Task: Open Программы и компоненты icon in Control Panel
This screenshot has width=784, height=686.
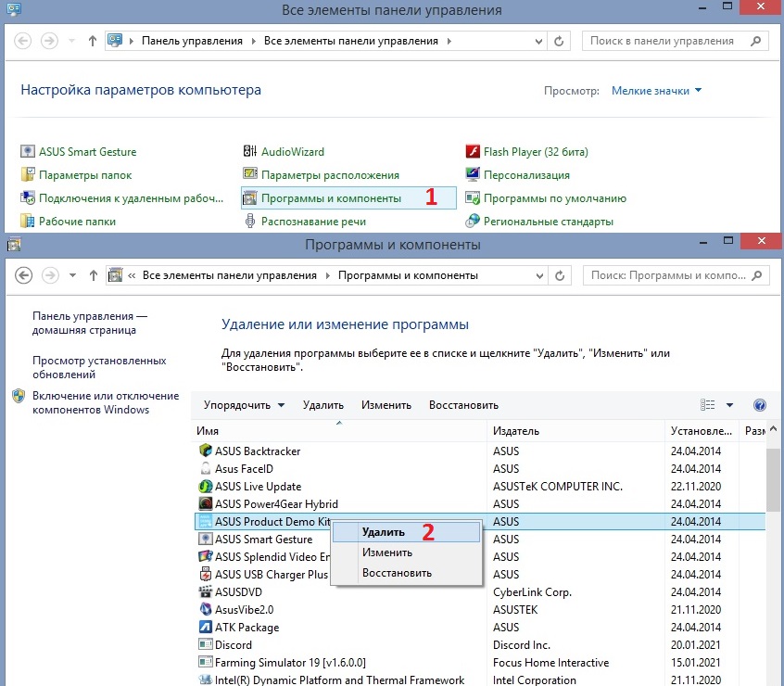Action: click(249, 198)
